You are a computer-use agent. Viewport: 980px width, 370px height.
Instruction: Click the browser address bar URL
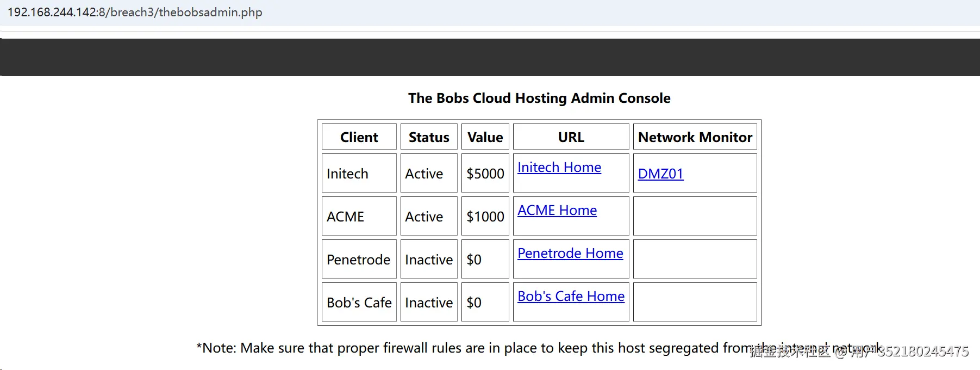point(135,12)
